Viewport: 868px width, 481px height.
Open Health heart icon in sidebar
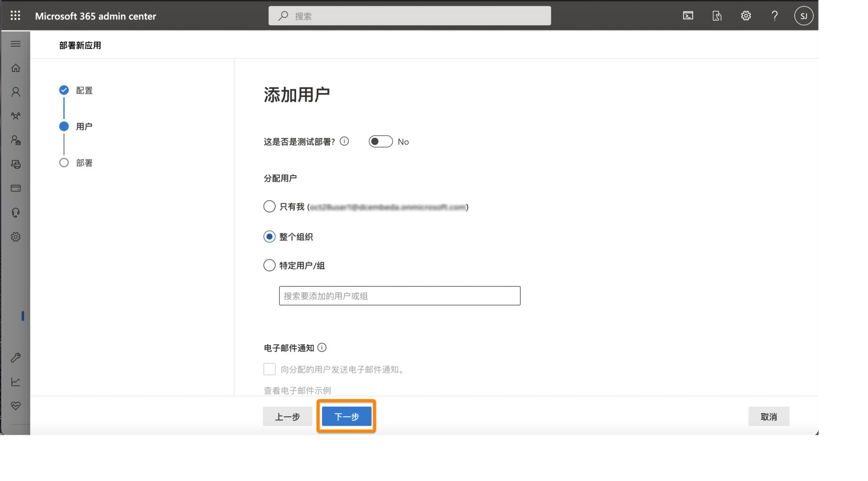click(x=16, y=406)
